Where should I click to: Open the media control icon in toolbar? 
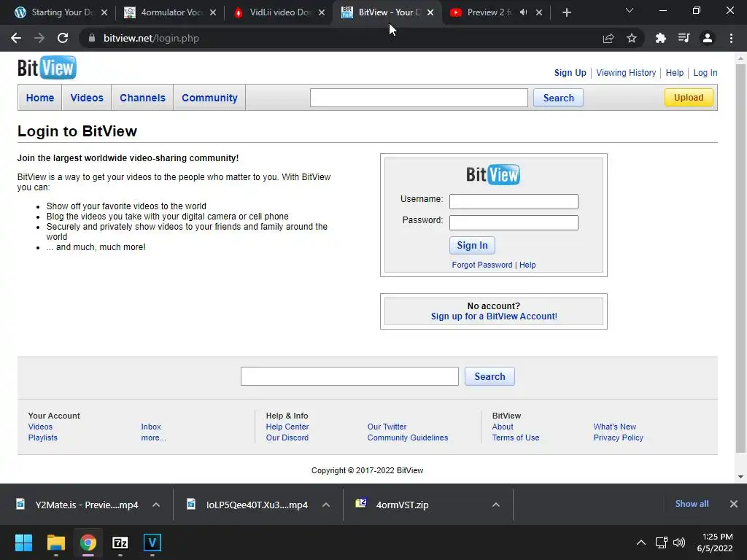[x=684, y=38]
